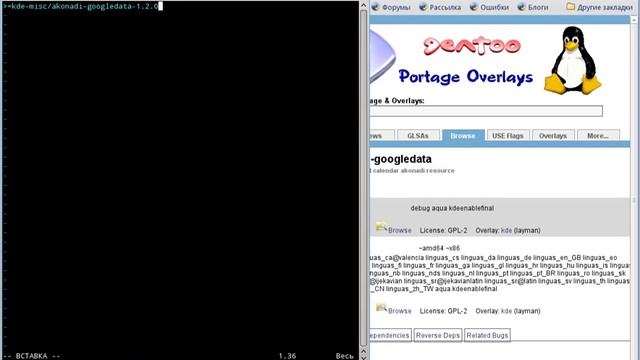Click the globe icon beside Форумы
The height and width of the screenshot is (360, 640).
[376, 7]
